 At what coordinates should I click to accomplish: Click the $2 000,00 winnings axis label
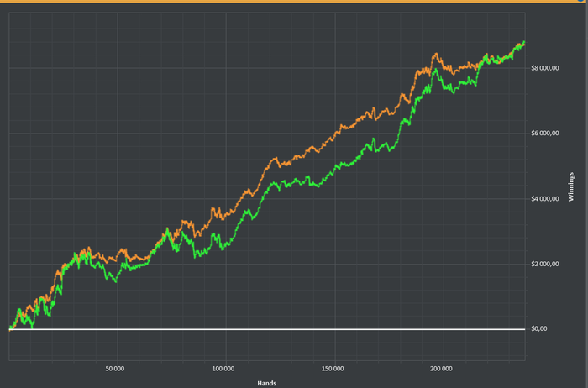[545, 264]
